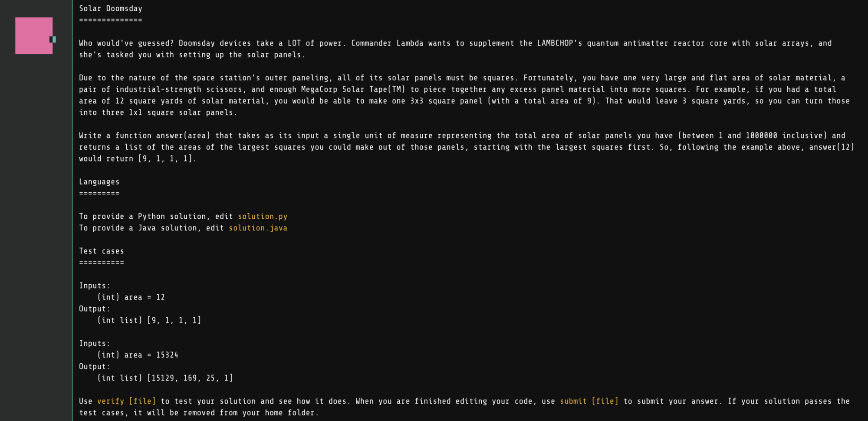Click the Solar Doomsday title heading

point(110,9)
